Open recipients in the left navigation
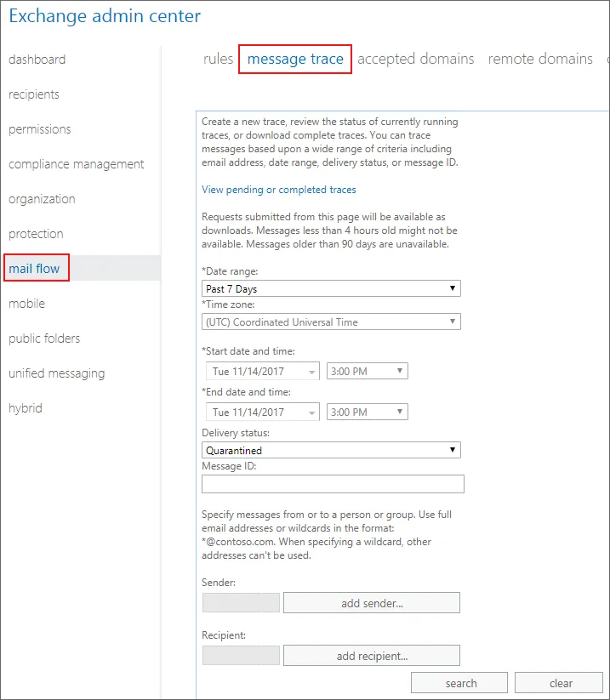This screenshot has width=610, height=700. tap(34, 94)
